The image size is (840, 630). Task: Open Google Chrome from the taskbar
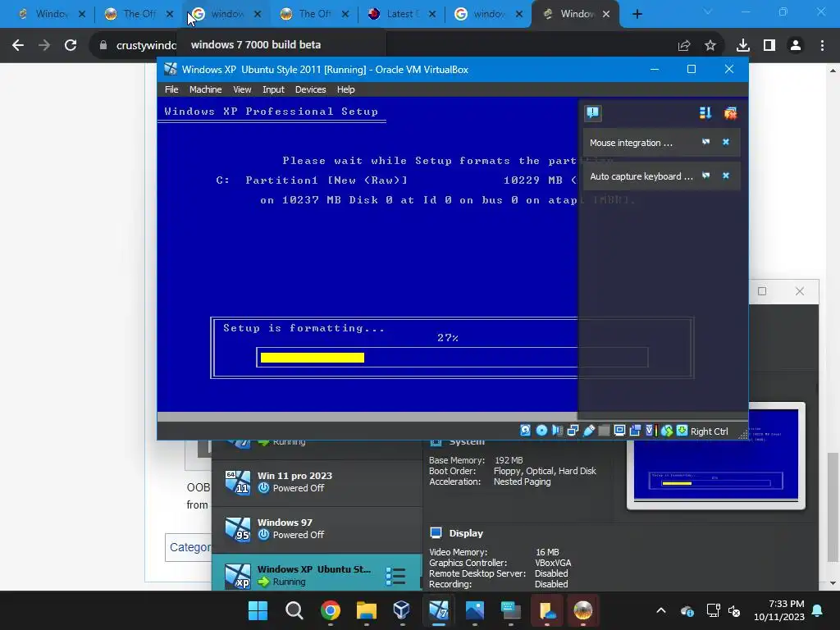(331, 610)
